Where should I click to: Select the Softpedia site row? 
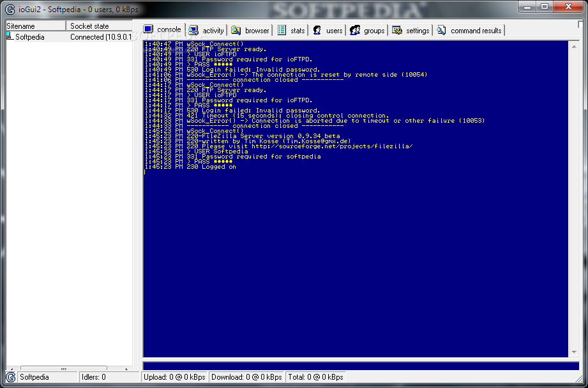click(x=70, y=37)
